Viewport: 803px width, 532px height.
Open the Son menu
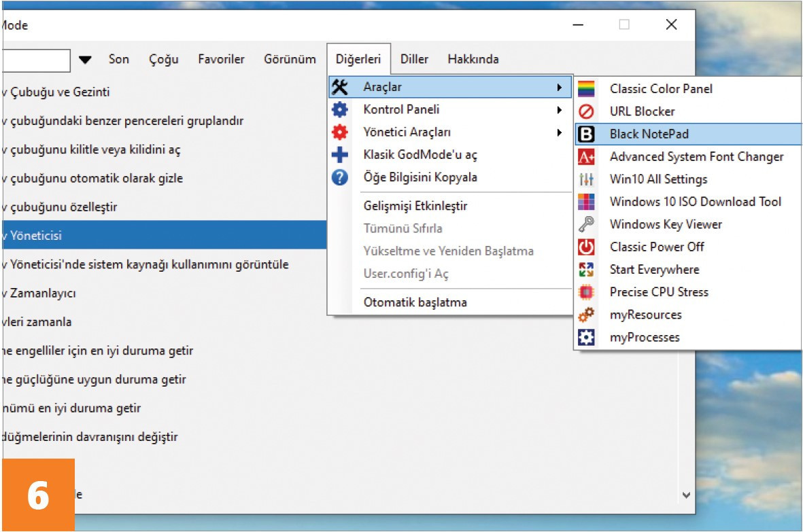click(119, 59)
